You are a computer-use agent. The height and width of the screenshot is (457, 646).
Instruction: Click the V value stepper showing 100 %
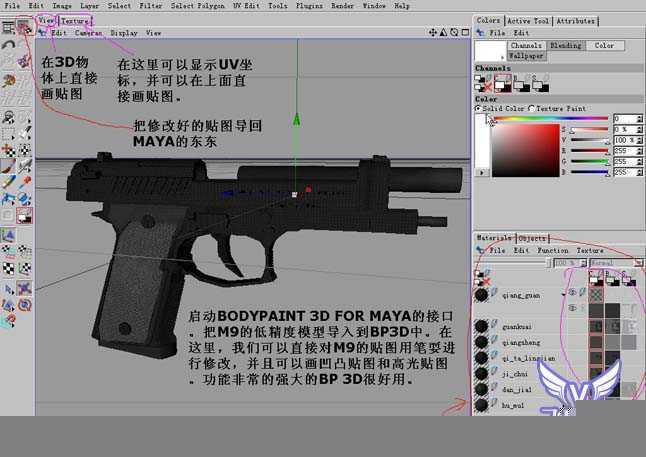(x=639, y=140)
